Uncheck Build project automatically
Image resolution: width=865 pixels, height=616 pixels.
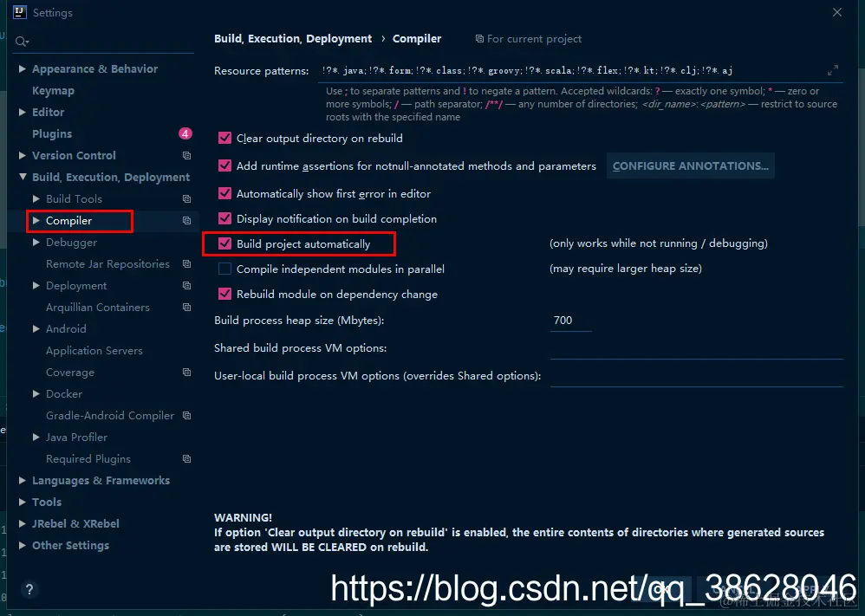224,243
